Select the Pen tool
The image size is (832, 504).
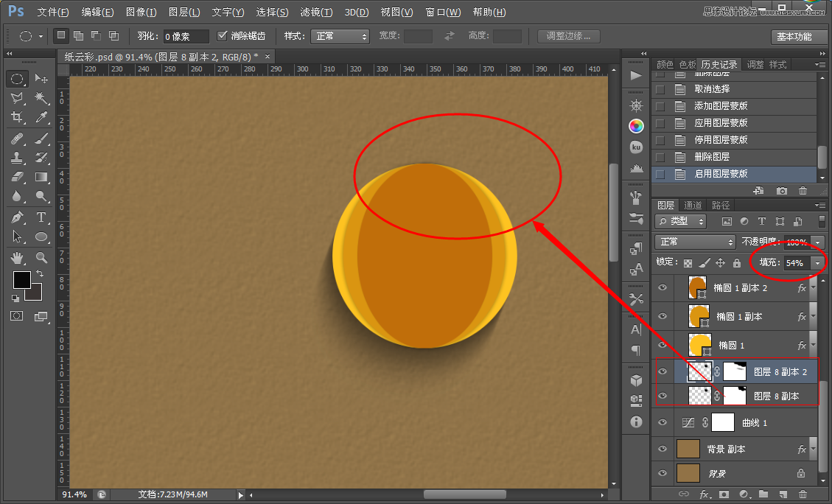(x=17, y=217)
